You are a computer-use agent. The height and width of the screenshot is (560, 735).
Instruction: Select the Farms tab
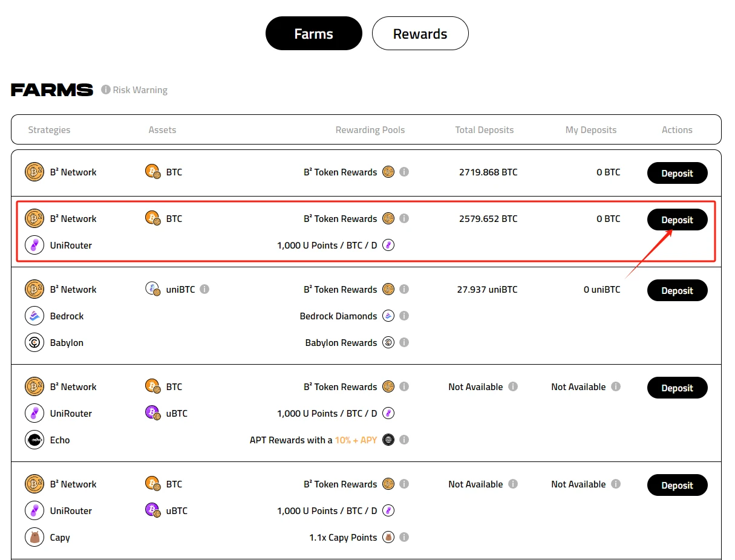coord(313,33)
